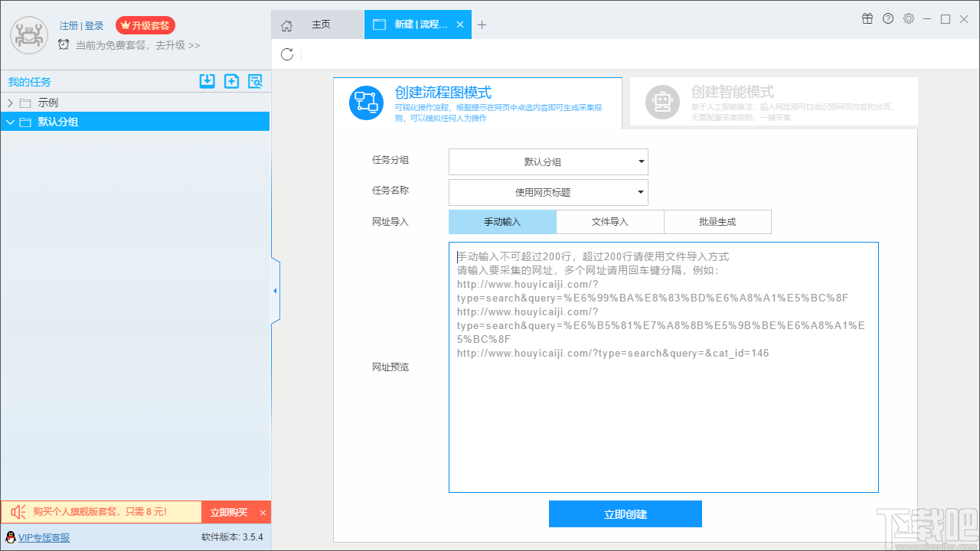
Task: Click the QQ penguin icon
Action: click(x=11, y=537)
